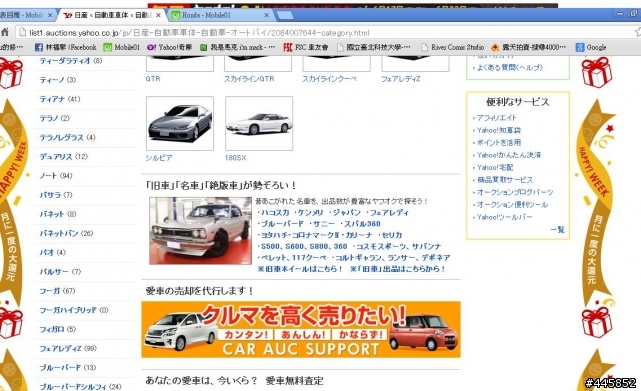Click the Yahoo!知恵袋 link
Image resolution: width=641 pixels, height=391 pixels.
pos(499,130)
